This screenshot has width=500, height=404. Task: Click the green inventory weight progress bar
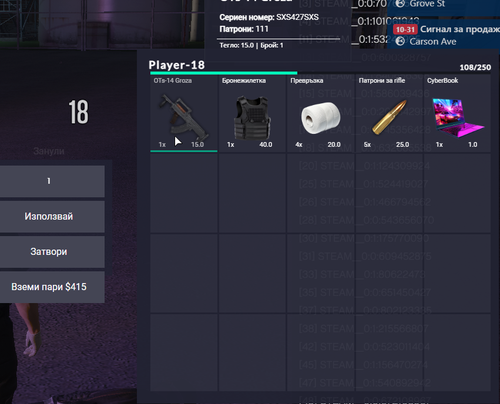(x=224, y=73)
